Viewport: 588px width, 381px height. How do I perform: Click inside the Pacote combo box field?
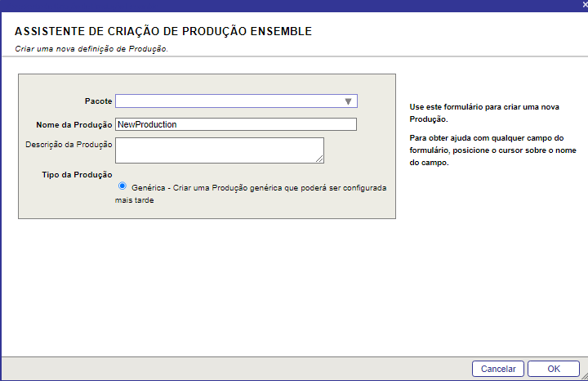pos(236,101)
